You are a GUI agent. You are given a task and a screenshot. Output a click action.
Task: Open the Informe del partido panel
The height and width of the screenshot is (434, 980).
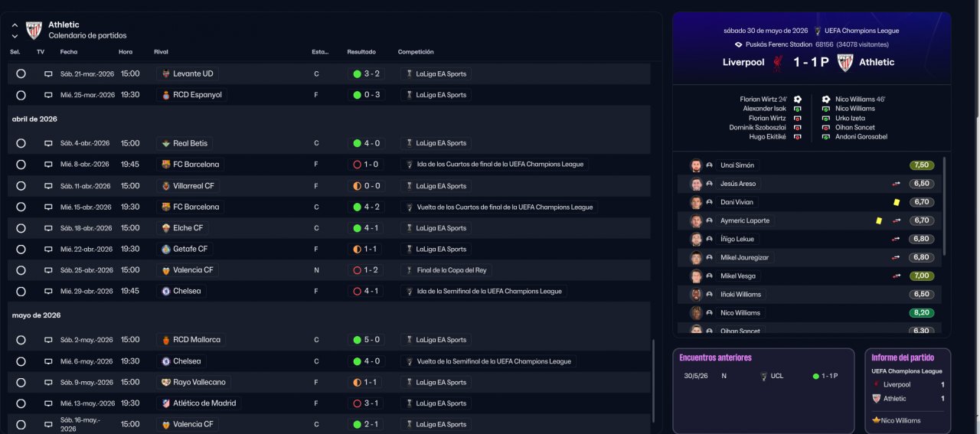[x=907, y=391]
